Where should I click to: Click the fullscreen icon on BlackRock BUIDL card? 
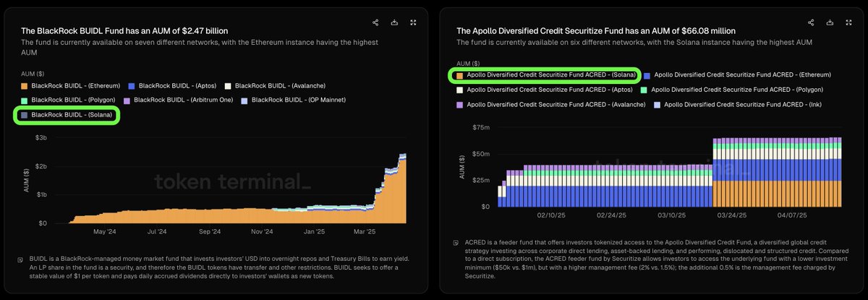pyautogui.click(x=413, y=22)
